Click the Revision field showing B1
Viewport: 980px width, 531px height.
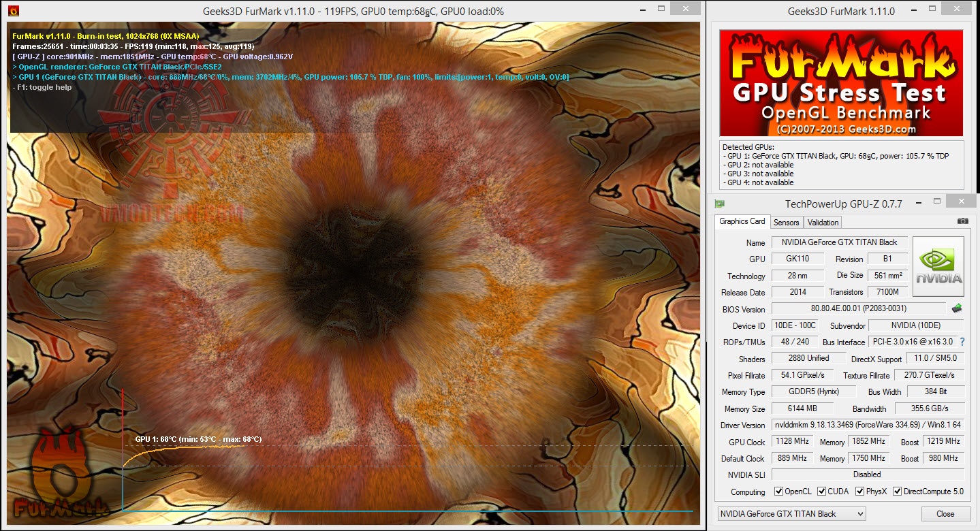click(887, 259)
